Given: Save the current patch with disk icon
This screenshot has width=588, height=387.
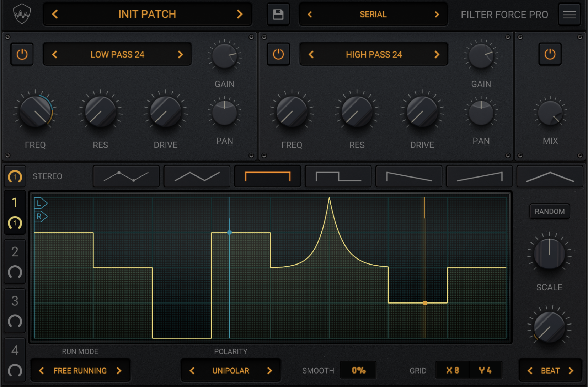Looking at the screenshot, I should click(278, 14).
